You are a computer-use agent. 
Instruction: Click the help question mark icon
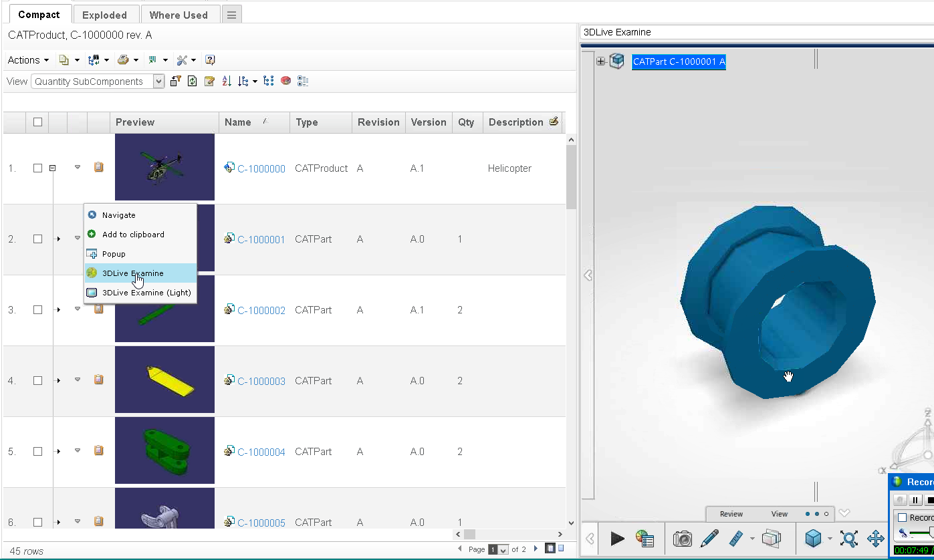[x=210, y=60]
